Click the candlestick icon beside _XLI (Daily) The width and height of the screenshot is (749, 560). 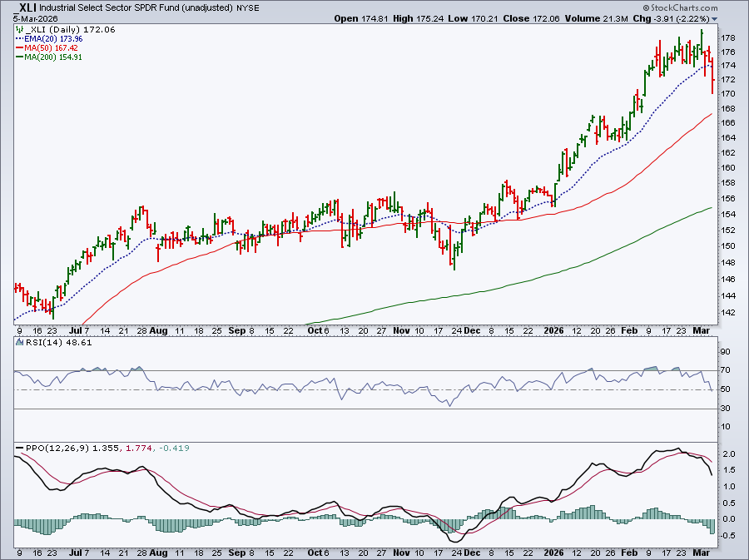pos(18,27)
